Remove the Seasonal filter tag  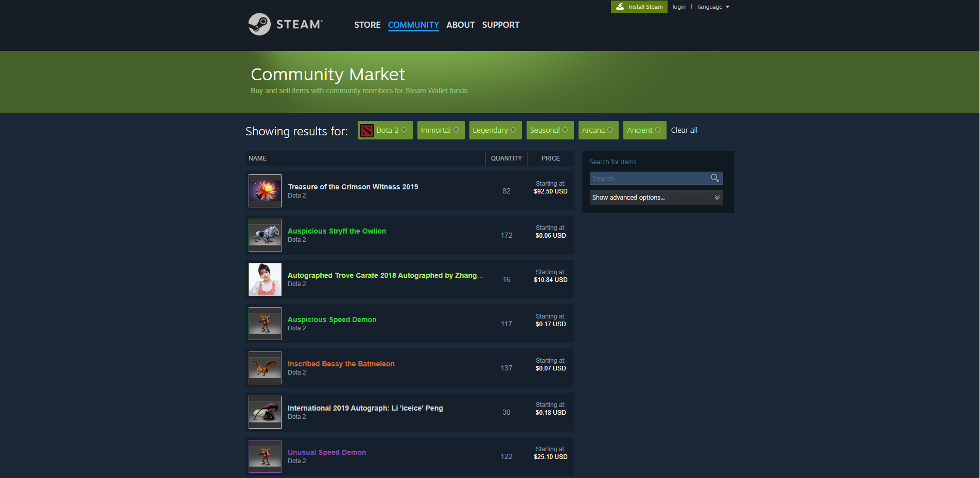pos(565,130)
